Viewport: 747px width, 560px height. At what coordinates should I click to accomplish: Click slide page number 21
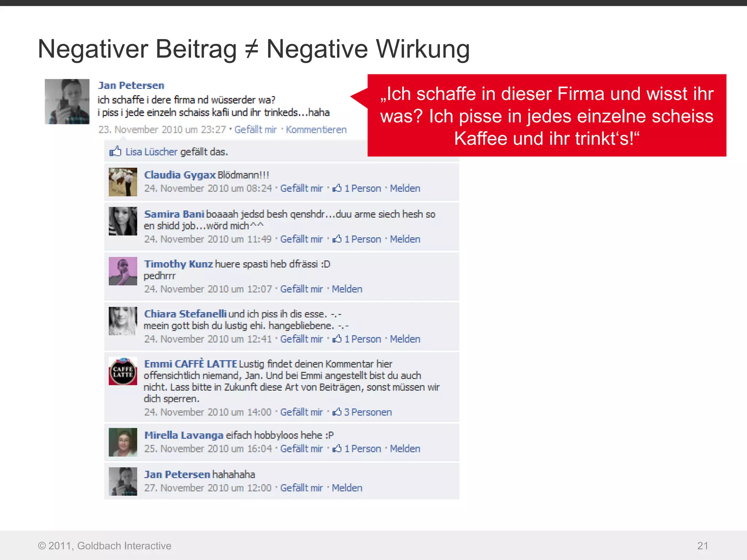pyautogui.click(x=703, y=546)
